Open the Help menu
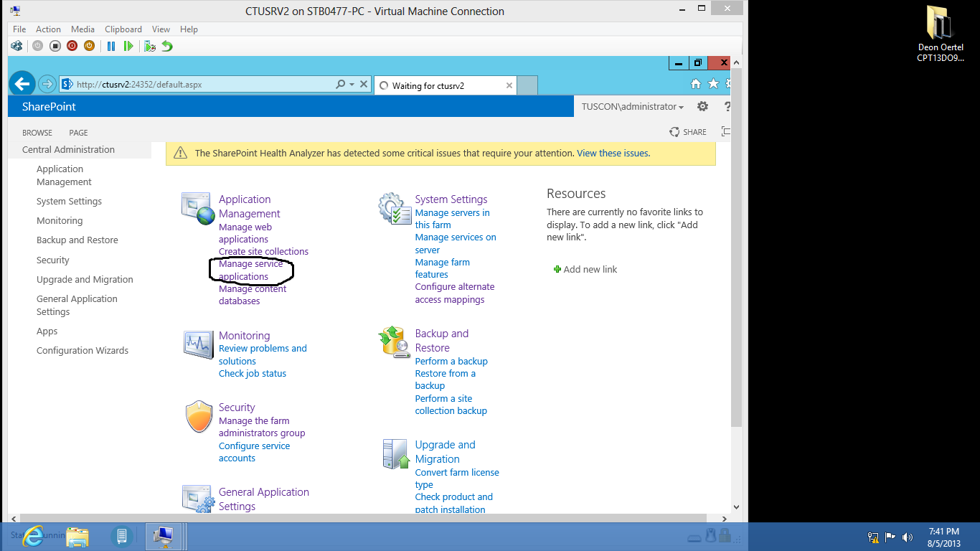The height and width of the screenshot is (551, 980). tap(189, 29)
